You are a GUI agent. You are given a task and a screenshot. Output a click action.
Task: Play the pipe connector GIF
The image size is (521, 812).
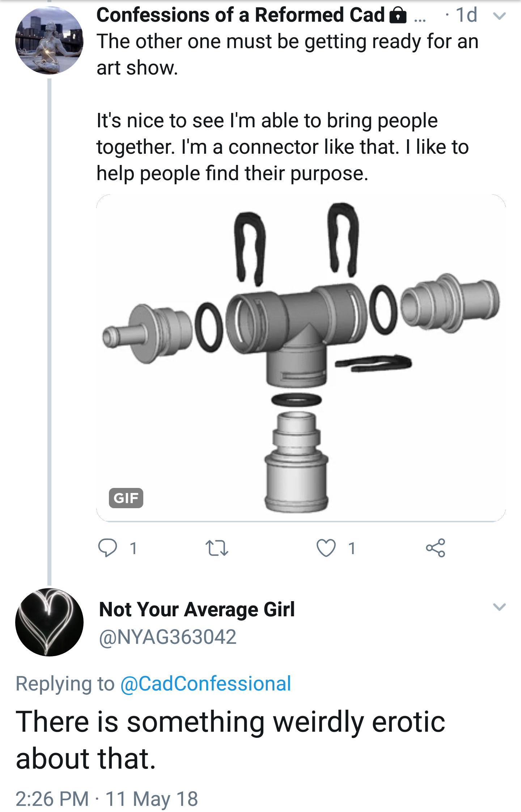(301, 358)
